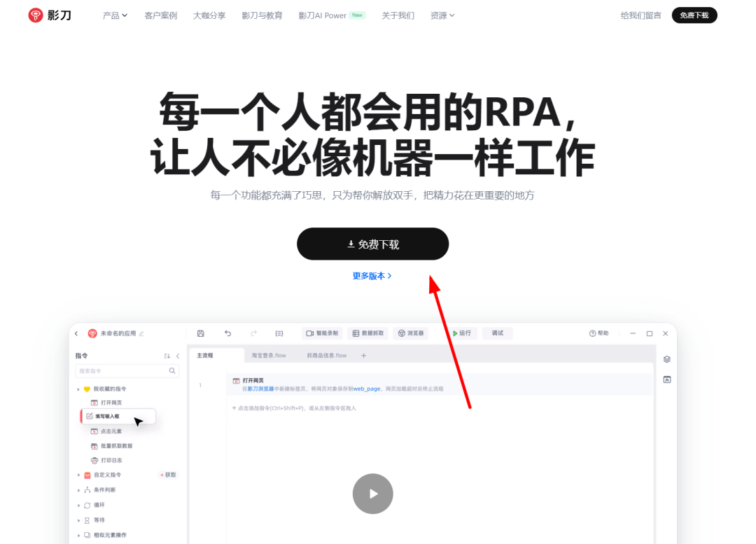Open the 客户案例 page

pyautogui.click(x=160, y=15)
